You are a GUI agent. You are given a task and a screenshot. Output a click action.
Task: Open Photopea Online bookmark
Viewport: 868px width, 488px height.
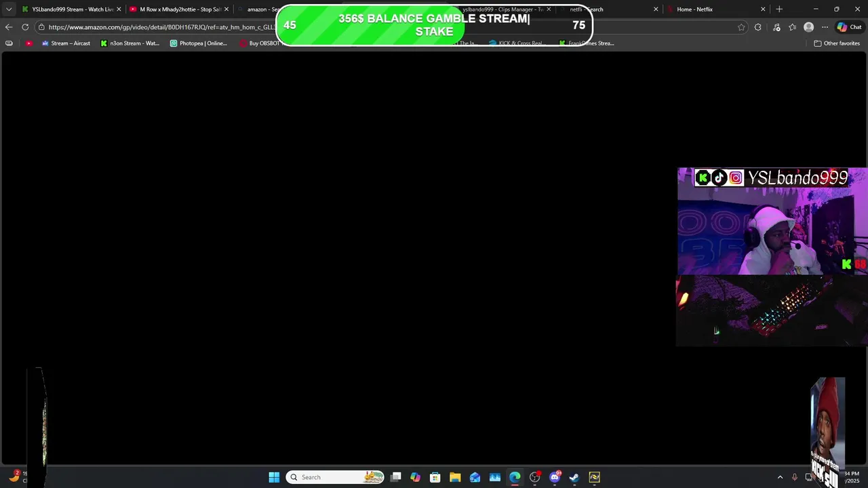point(199,43)
